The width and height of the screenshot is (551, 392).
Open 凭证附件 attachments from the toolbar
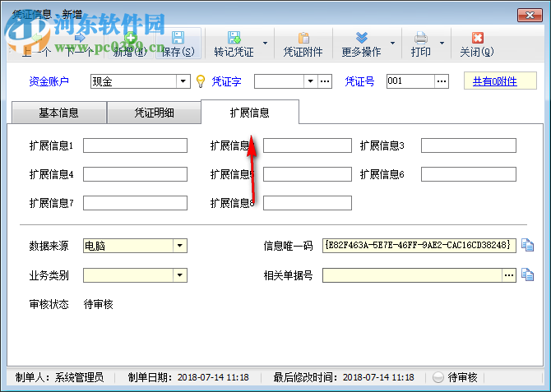point(303,44)
